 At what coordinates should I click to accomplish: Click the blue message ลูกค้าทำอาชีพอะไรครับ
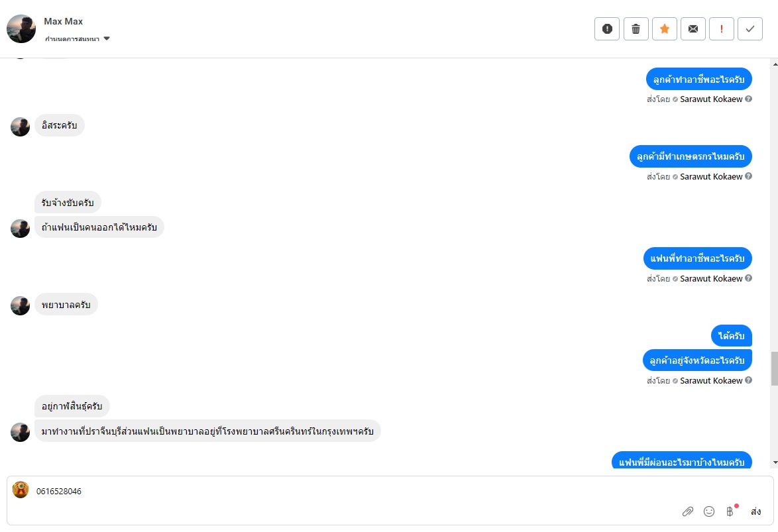698,80
